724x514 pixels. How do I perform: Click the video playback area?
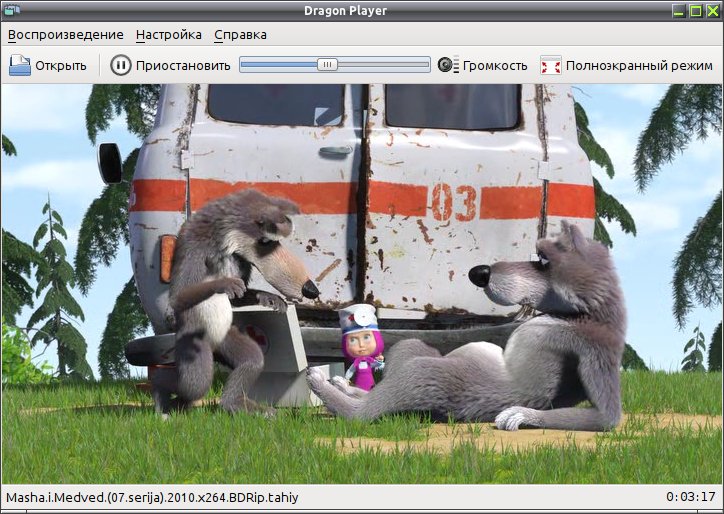pos(362,284)
